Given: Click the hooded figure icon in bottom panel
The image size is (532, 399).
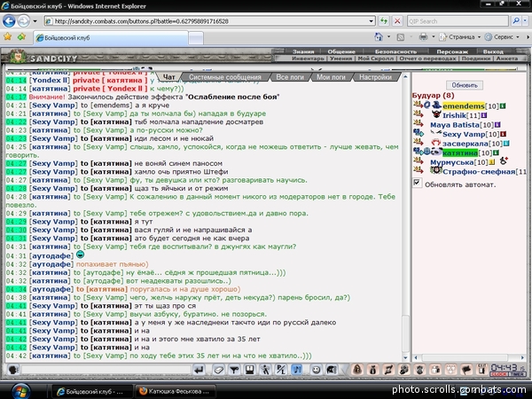Looking at the screenshot, I should point(357,369).
